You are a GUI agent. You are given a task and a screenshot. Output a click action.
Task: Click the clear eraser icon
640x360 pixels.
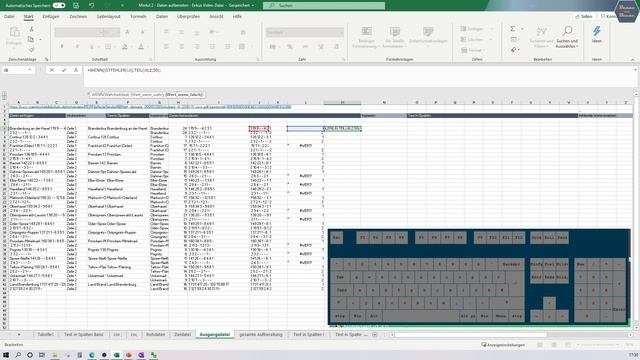click(513, 50)
